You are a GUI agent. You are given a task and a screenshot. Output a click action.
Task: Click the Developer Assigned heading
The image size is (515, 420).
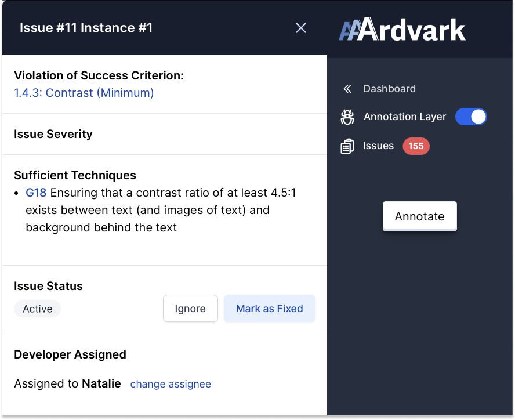[x=70, y=354]
